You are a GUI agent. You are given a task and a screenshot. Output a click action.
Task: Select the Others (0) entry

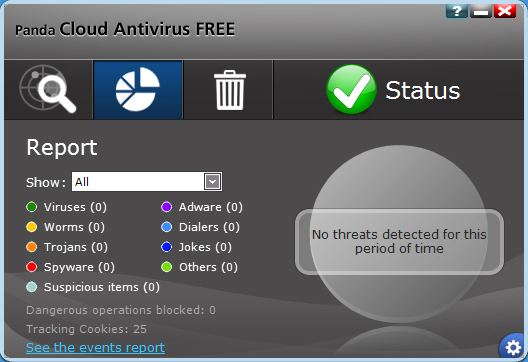208,267
